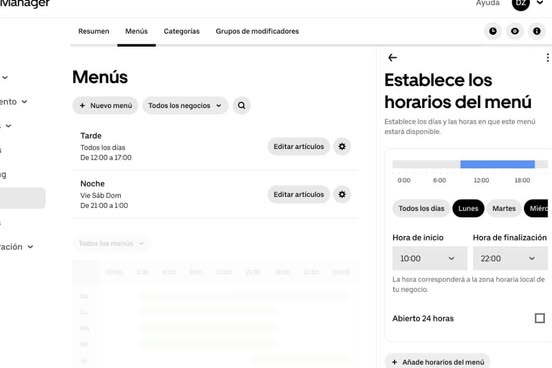Open the Todos los negocios dropdown
552x368 pixels.
(x=185, y=106)
